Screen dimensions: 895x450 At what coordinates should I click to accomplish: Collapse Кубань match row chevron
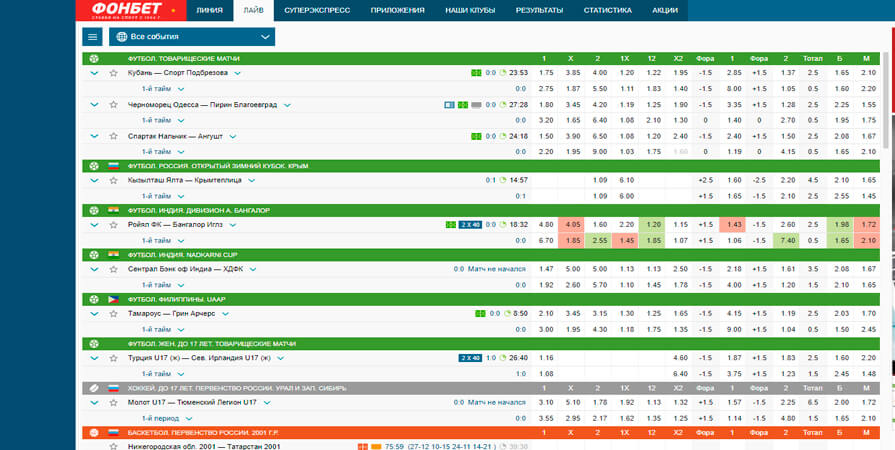point(94,73)
